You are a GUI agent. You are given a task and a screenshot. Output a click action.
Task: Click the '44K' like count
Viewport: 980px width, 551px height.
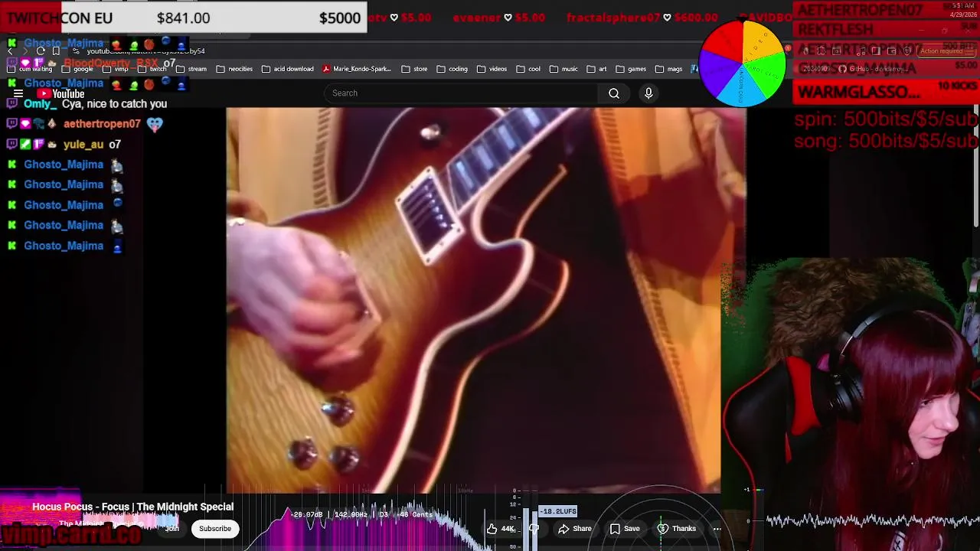coord(508,529)
